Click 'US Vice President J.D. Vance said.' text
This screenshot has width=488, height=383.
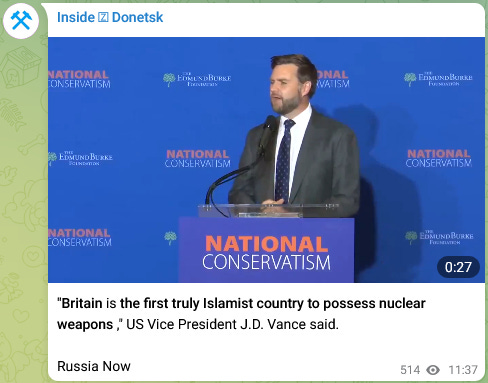point(232,324)
